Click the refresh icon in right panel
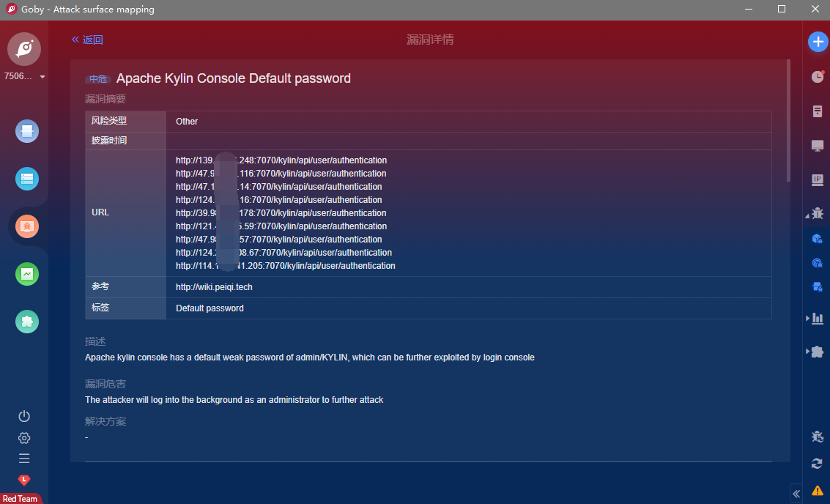 (x=817, y=463)
